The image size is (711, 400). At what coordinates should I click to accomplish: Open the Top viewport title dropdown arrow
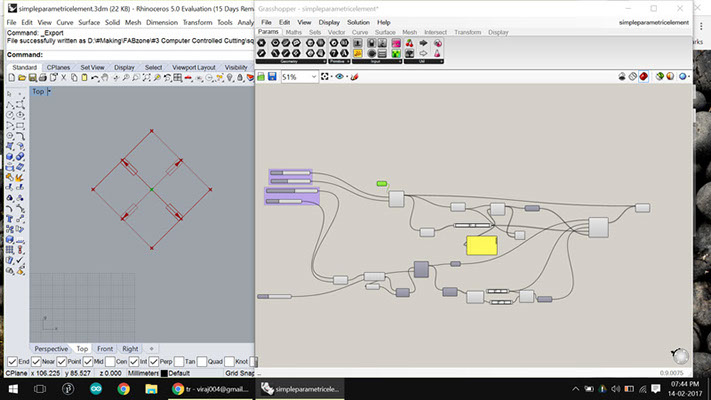click(x=49, y=92)
